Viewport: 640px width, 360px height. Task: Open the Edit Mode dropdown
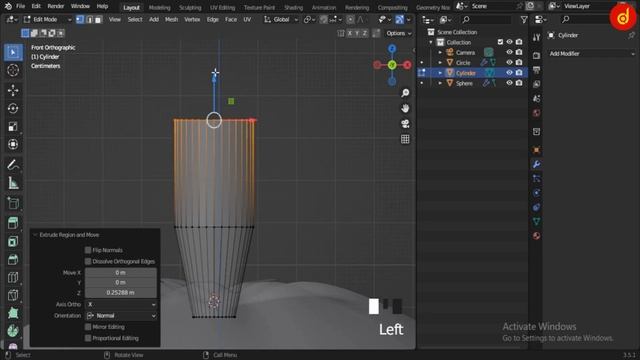point(47,19)
